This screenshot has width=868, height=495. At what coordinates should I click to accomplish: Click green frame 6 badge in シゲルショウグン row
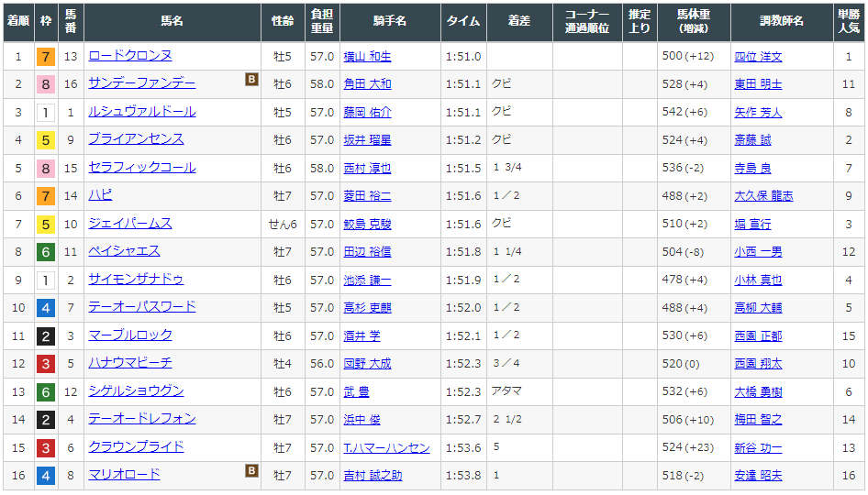point(46,392)
